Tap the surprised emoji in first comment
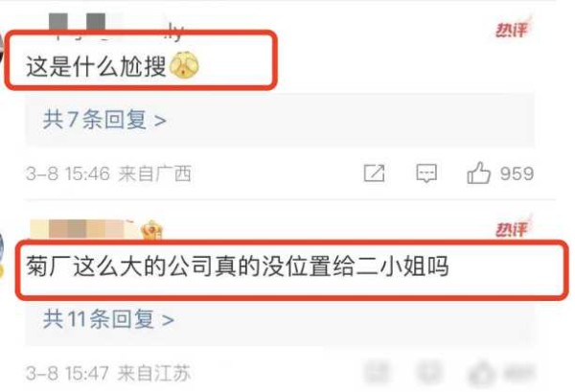Screen dimensions: 575x392 click(x=184, y=65)
